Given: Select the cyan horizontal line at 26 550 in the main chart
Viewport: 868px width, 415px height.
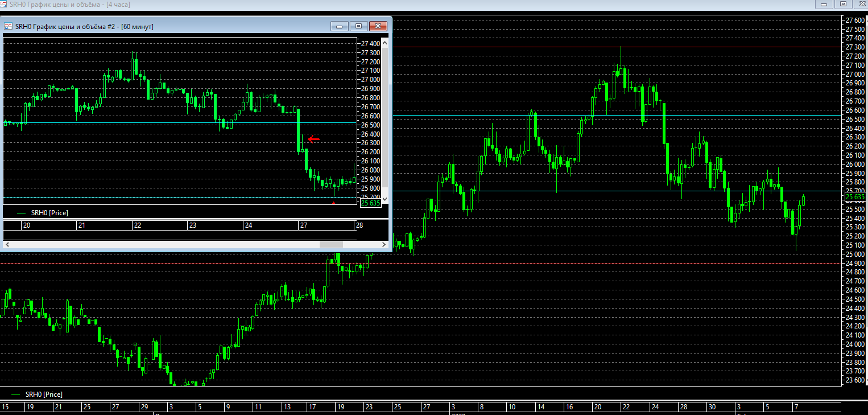Looking at the screenshot, I should tap(616, 115).
